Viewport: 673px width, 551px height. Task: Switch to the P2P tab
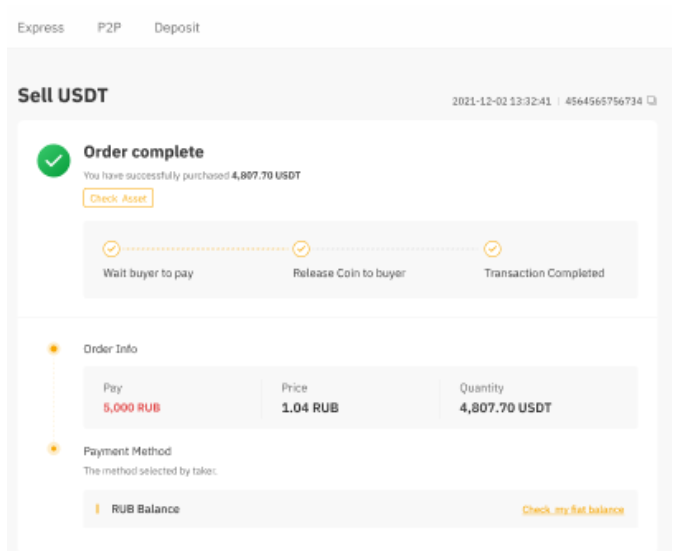click(x=109, y=28)
